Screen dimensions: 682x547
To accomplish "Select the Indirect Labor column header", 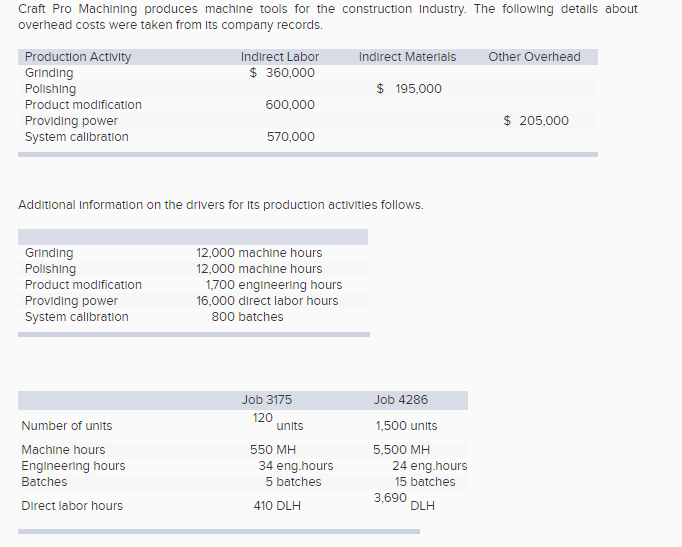I will point(280,57).
